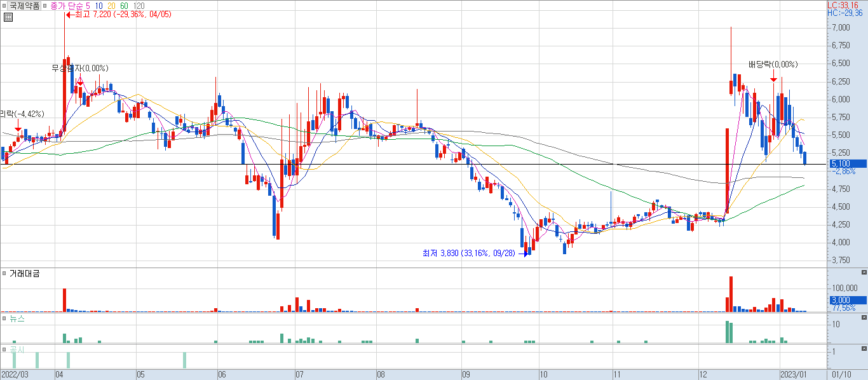
Task: Click the 4,500 price axis label
Action: point(841,207)
